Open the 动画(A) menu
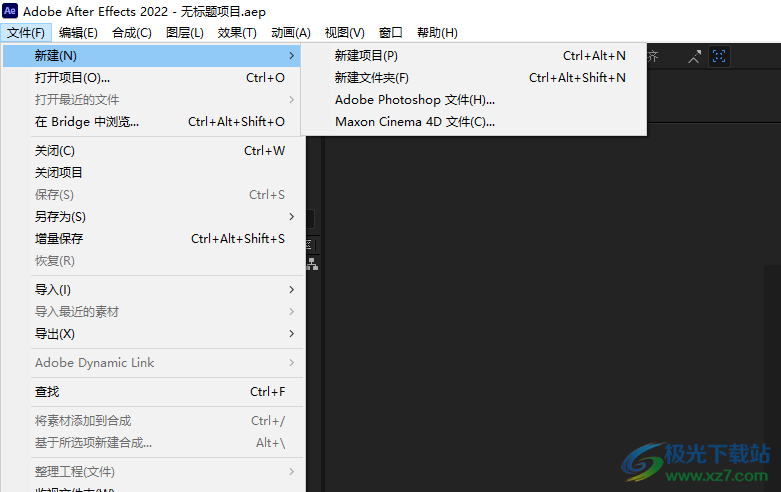 click(x=291, y=33)
